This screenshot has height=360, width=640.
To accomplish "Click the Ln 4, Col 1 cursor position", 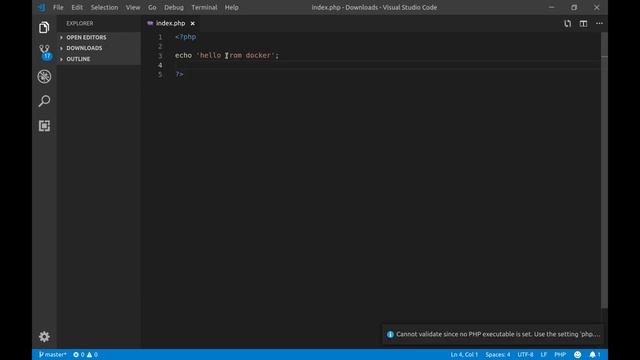I will pyautogui.click(x=464, y=354).
